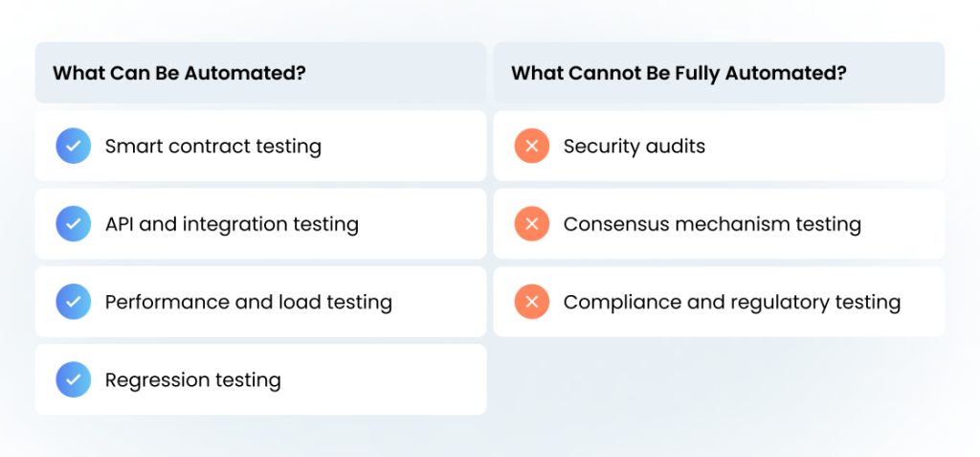Click the orange X icon beside Security audits
This screenshot has height=457, width=980.
pyautogui.click(x=532, y=146)
